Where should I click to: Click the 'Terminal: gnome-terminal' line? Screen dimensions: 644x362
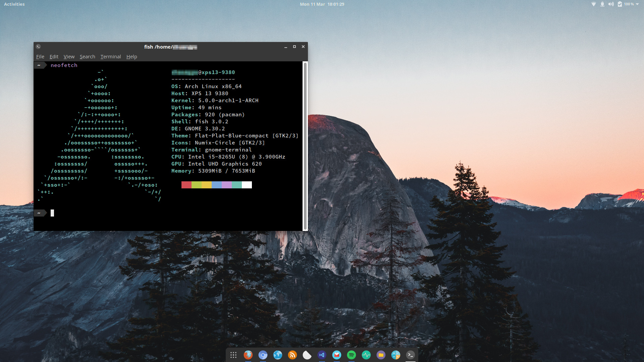[x=211, y=150]
